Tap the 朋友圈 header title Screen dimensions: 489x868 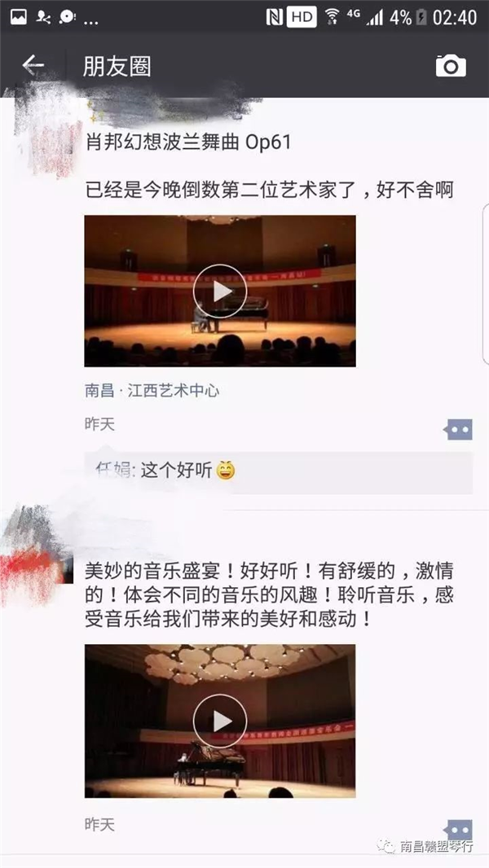pos(117,67)
